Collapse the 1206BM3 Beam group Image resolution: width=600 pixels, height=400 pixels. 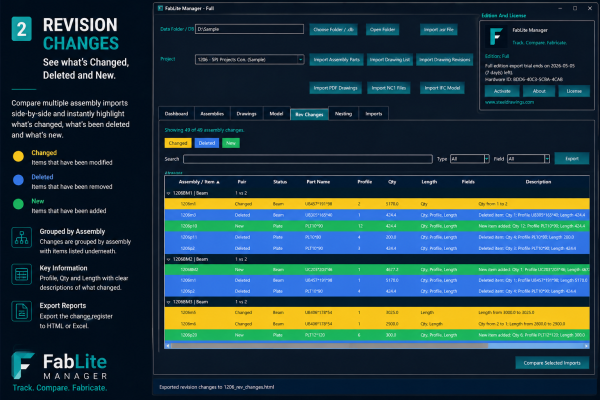click(x=168, y=302)
